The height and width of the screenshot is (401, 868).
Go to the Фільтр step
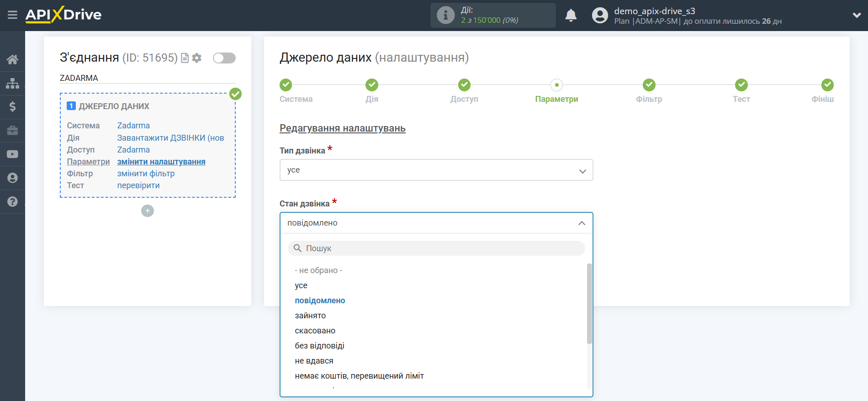click(649, 90)
